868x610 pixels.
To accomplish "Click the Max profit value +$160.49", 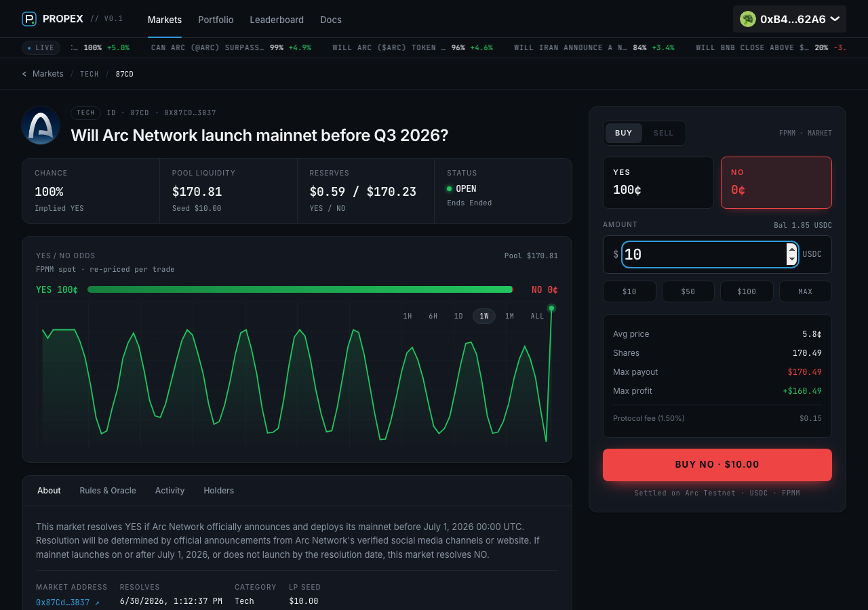I will pyautogui.click(x=802, y=391).
